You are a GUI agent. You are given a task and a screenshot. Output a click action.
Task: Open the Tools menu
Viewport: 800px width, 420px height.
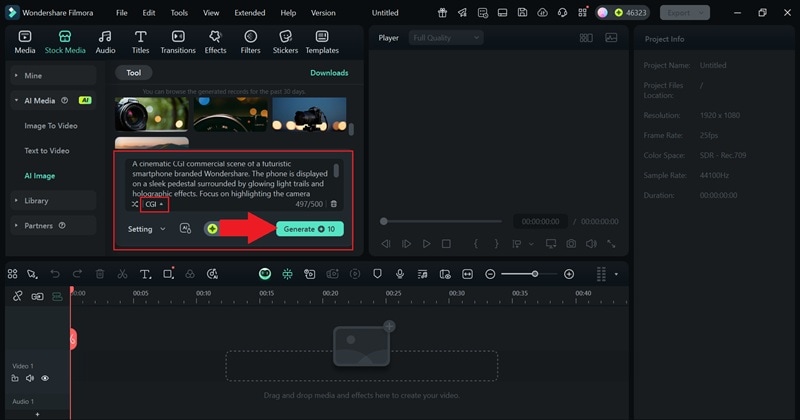(x=179, y=13)
